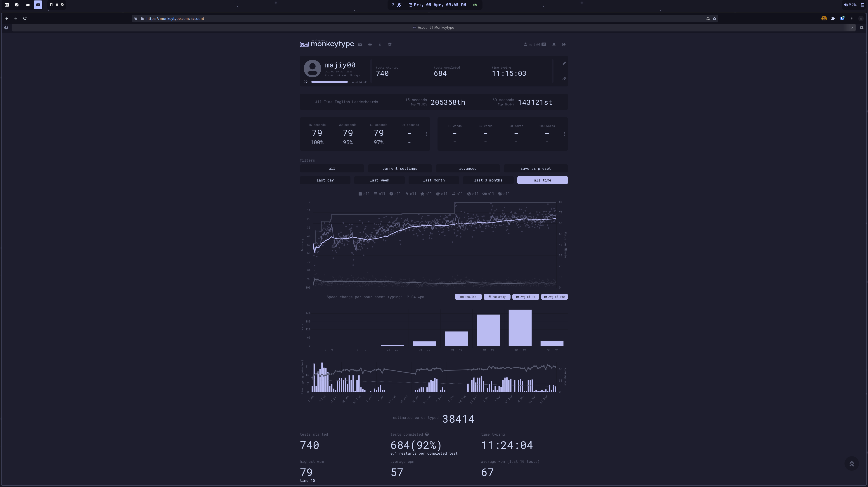This screenshot has height=487, width=868.
Task: Apply the 'current settings' filter
Action: pos(400,168)
